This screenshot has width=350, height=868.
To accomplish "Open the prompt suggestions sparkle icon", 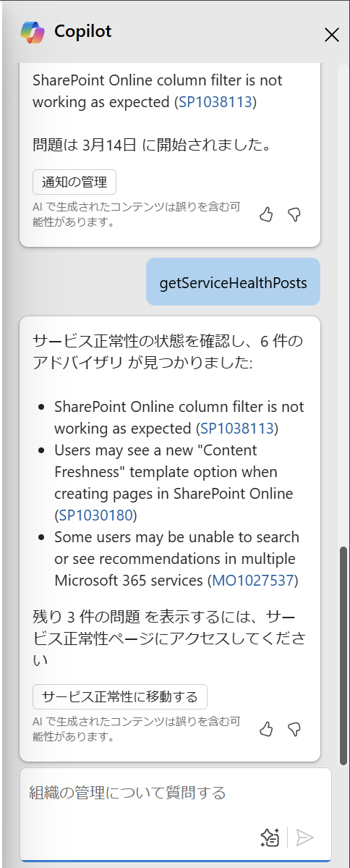I will pyautogui.click(x=270, y=838).
